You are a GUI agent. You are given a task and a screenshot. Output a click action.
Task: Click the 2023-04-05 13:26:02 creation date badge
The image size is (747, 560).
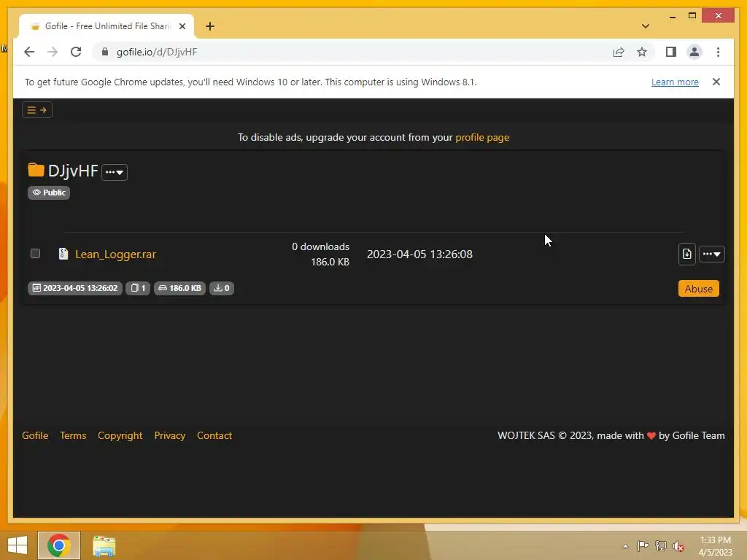point(75,288)
